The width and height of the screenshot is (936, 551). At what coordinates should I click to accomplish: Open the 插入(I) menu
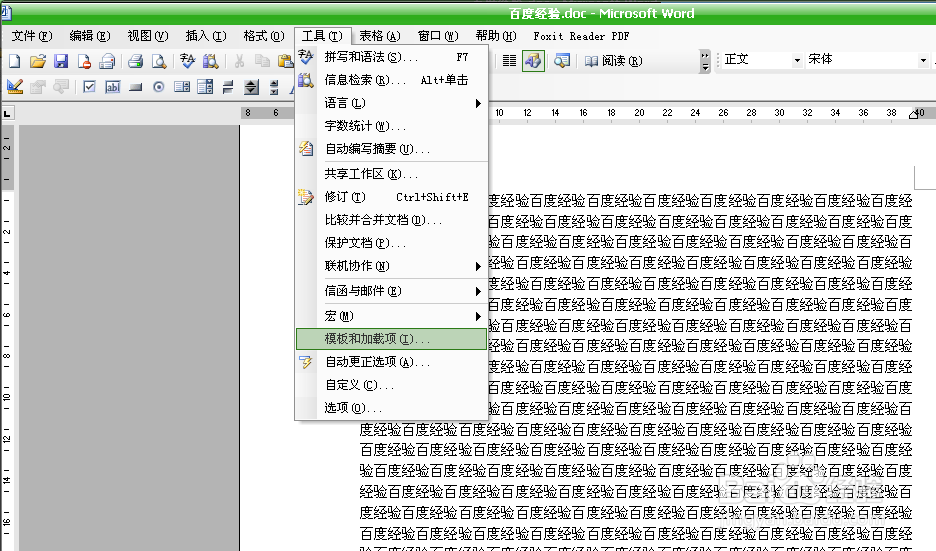(x=206, y=36)
